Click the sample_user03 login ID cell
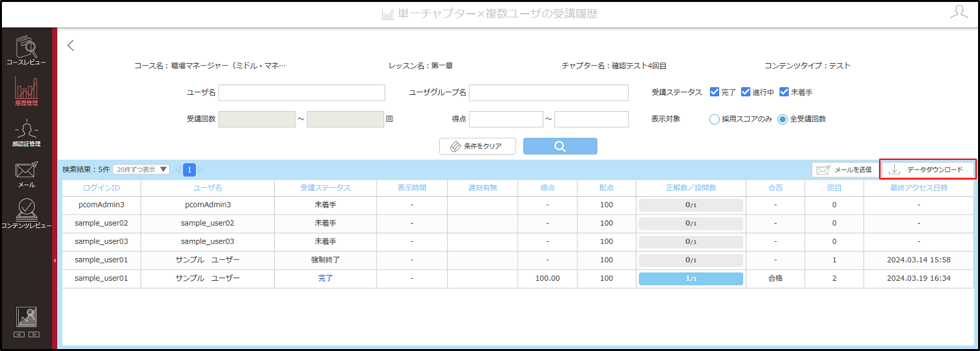This screenshot has width=980, height=351. [x=102, y=241]
